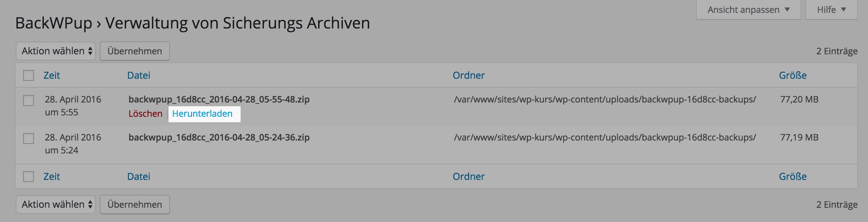Sort by 'Zeit' column in header

52,75
